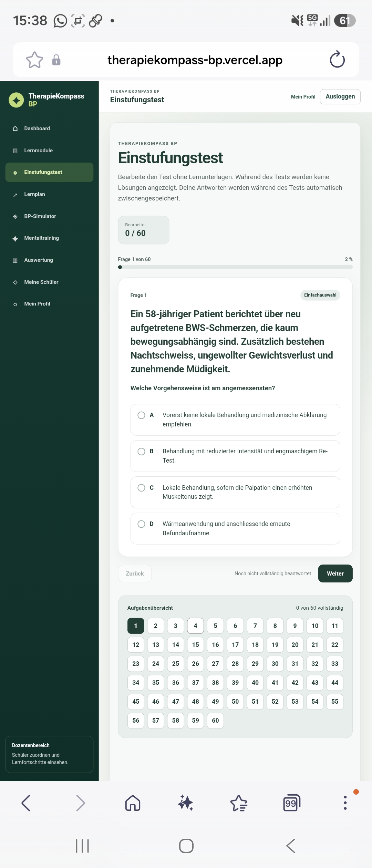The width and height of the screenshot is (372, 868).
Task: Open the Mein Profil link in the header
Action: [303, 97]
